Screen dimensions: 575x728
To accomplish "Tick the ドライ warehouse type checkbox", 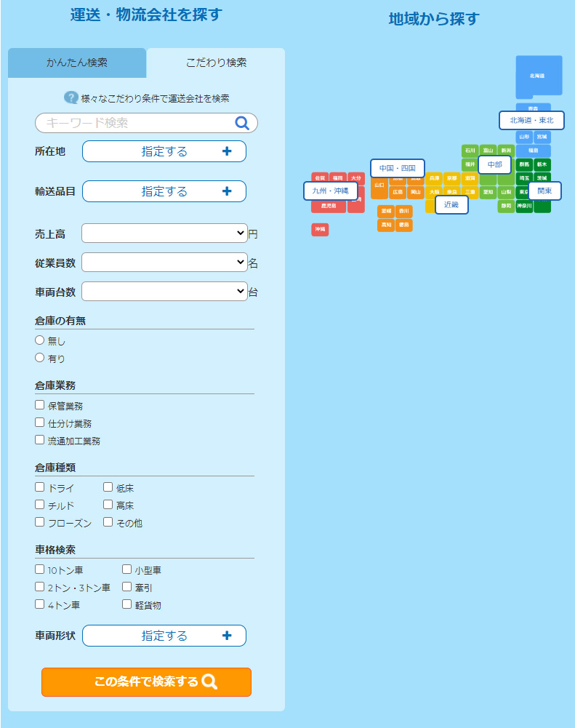I will pyautogui.click(x=39, y=487).
